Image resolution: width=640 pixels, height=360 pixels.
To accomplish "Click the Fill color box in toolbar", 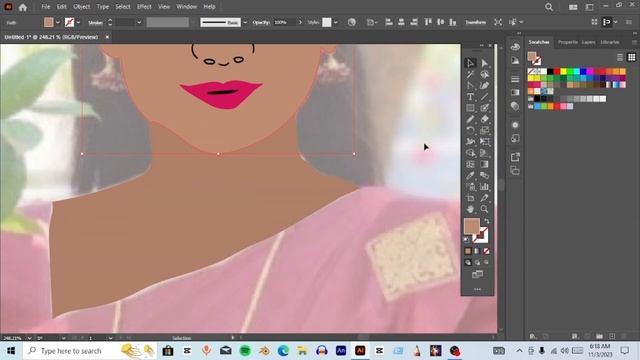I will (471, 226).
